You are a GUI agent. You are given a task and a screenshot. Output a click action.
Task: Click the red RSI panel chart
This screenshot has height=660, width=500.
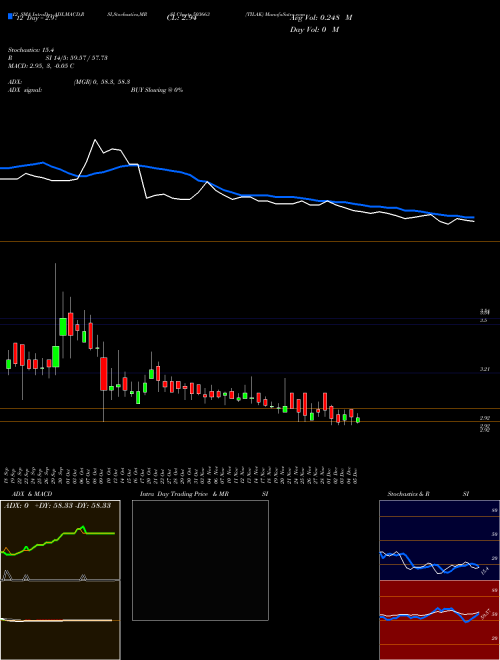coord(439,620)
